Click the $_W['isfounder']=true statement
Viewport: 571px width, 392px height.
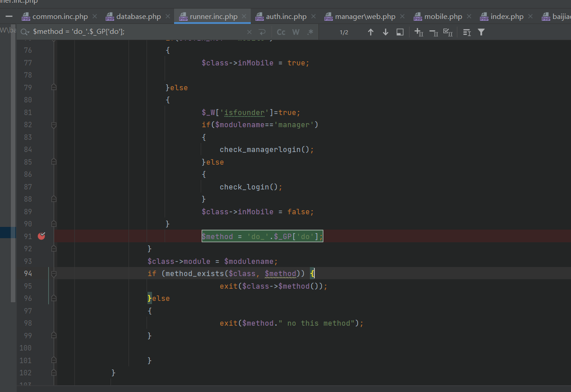(x=251, y=112)
